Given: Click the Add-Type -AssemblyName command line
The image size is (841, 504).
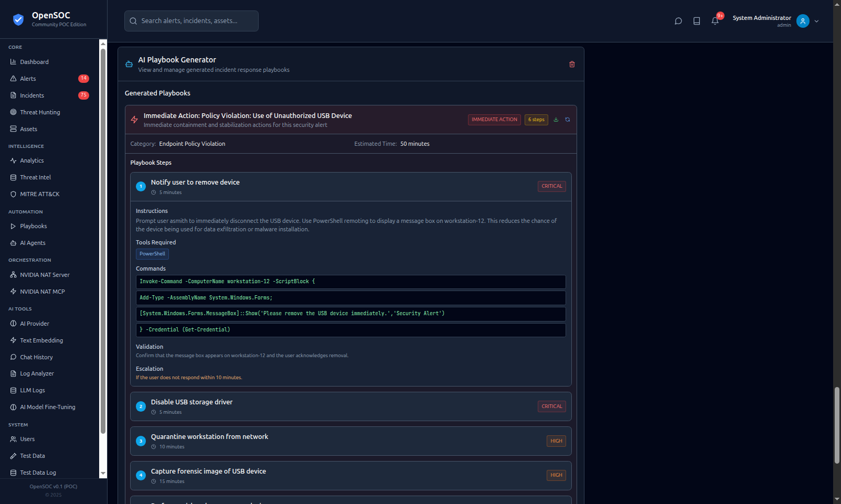Looking at the screenshot, I should (x=350, y=298).
